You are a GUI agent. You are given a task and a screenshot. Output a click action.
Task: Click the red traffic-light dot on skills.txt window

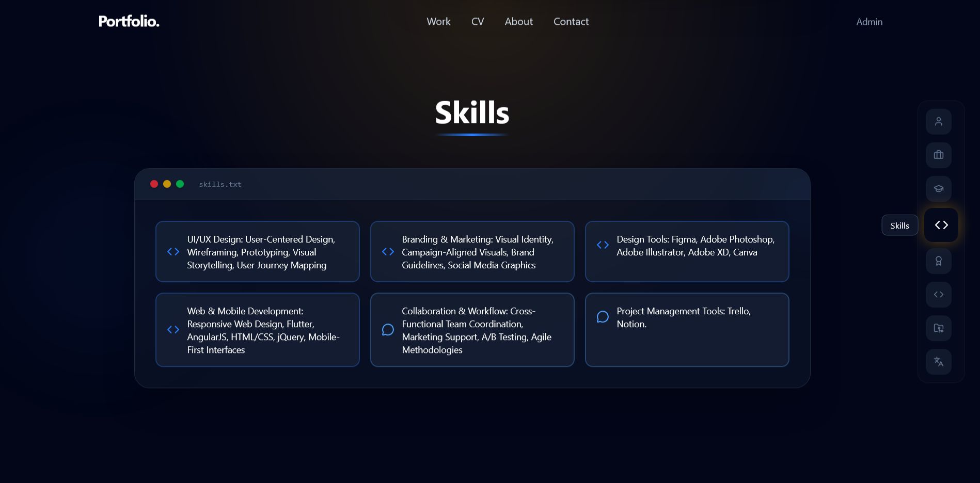coord(154,184)
